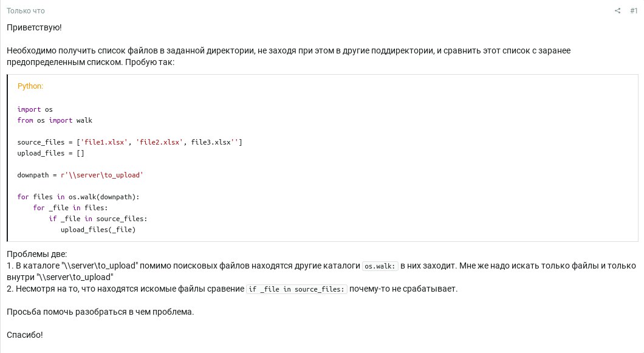Click the 'for _file in files:' code line

pyautogui.click(x=70, y=208)
